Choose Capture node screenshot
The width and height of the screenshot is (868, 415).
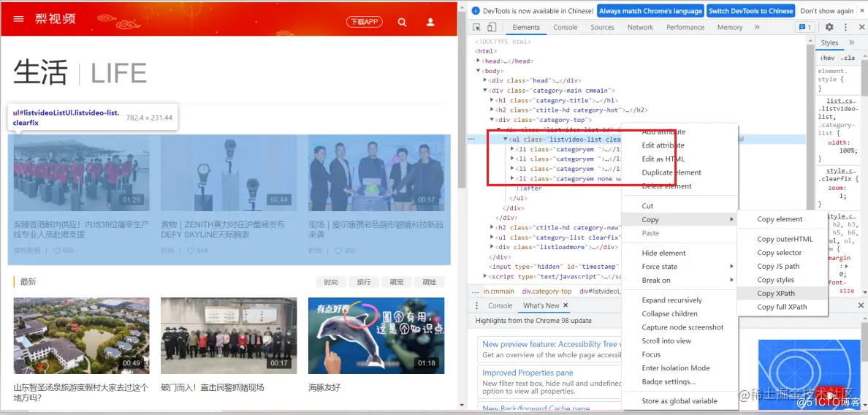[x=680, y=327]
